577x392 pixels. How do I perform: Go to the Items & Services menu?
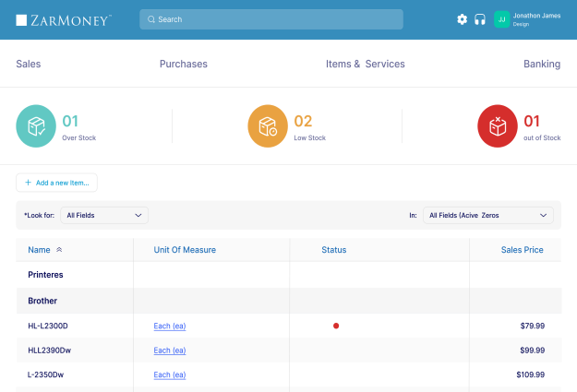(x=365, y=65)
